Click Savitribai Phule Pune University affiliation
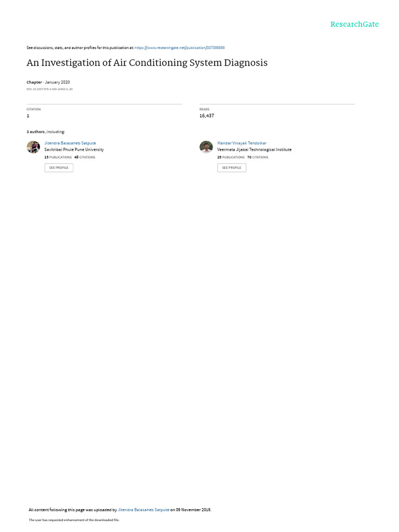 coord(74,150)
